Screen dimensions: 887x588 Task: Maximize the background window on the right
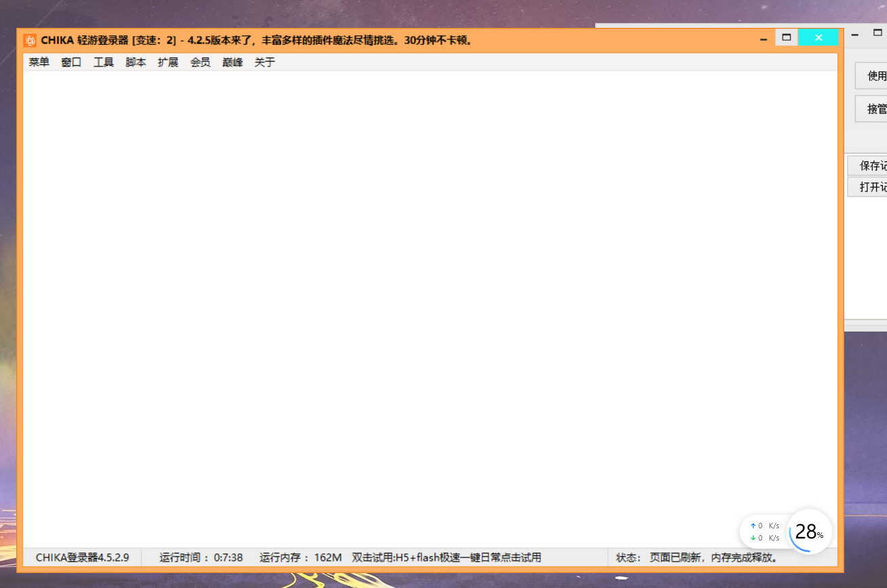pos(877,33)
